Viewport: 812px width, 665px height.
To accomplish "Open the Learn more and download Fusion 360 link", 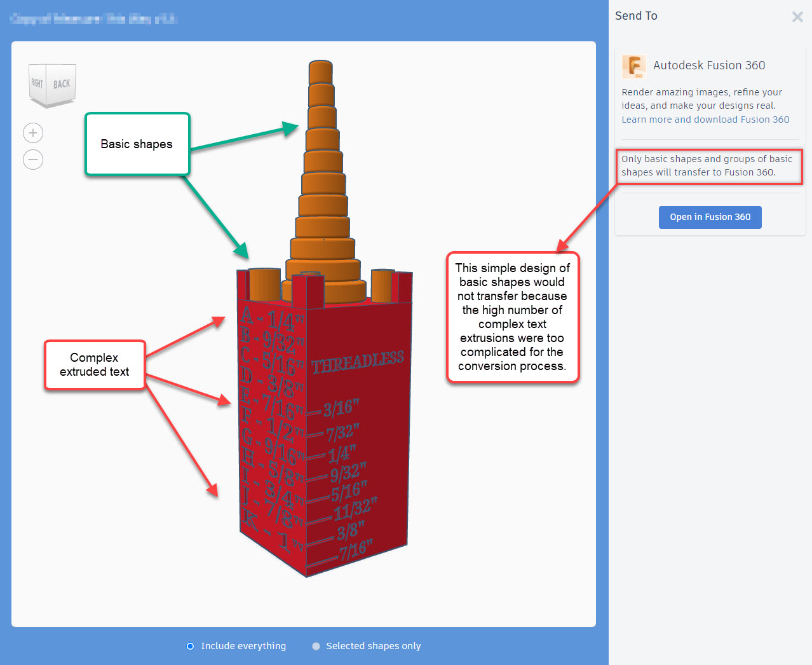I will coord(705,119).
